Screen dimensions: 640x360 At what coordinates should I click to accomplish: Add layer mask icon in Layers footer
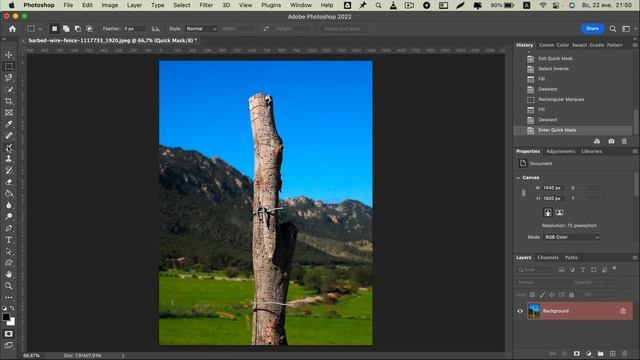click(x=576, y=354)
